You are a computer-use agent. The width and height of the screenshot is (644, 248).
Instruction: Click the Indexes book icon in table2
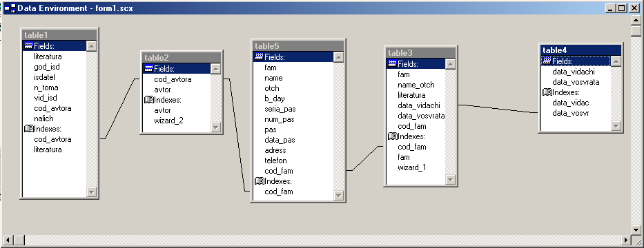149,100
